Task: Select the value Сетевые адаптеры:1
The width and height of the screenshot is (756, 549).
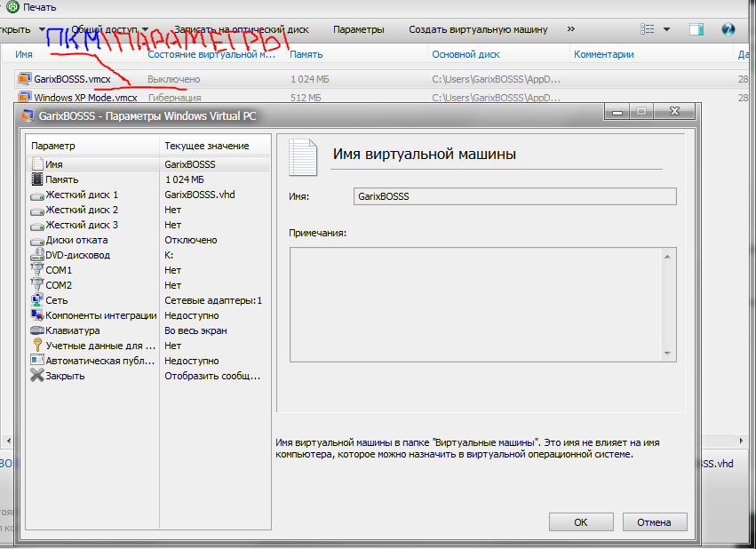Action: [x=213, y=300]
